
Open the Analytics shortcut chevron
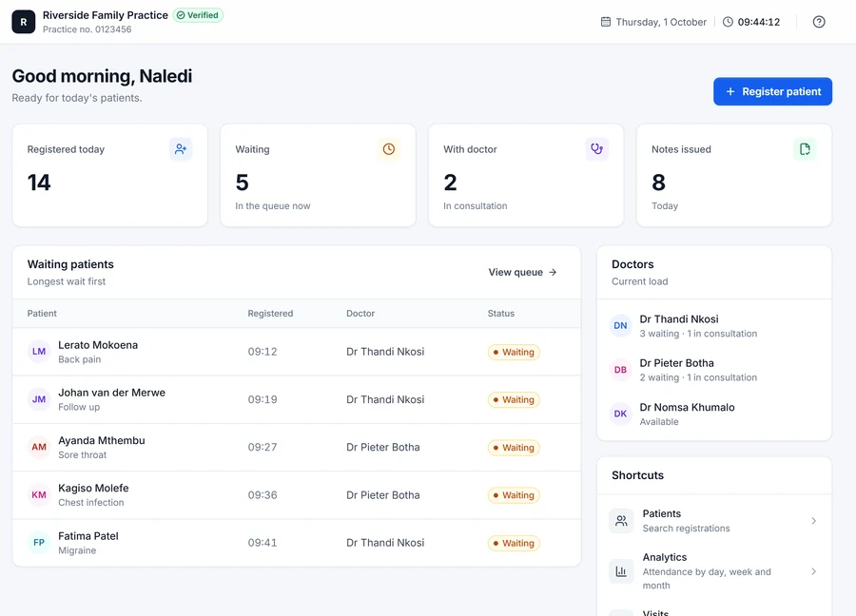coord(813,571)
